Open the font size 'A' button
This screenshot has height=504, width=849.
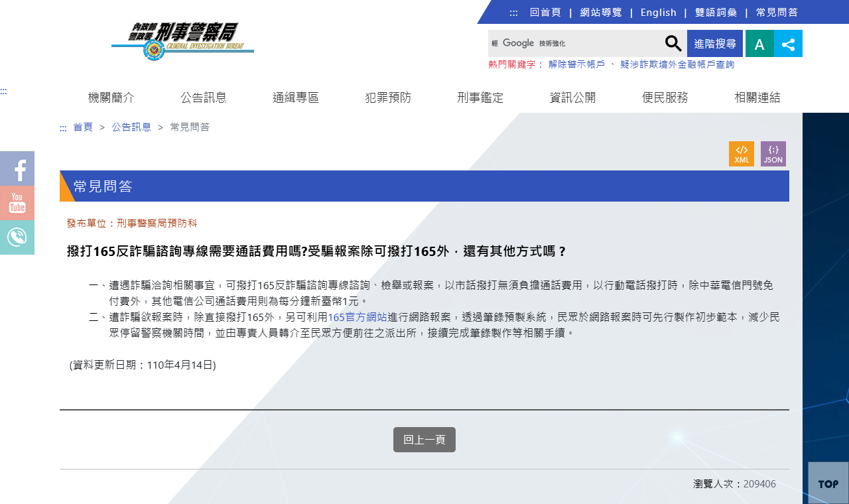pyautogui.click(x=759, y=44)
